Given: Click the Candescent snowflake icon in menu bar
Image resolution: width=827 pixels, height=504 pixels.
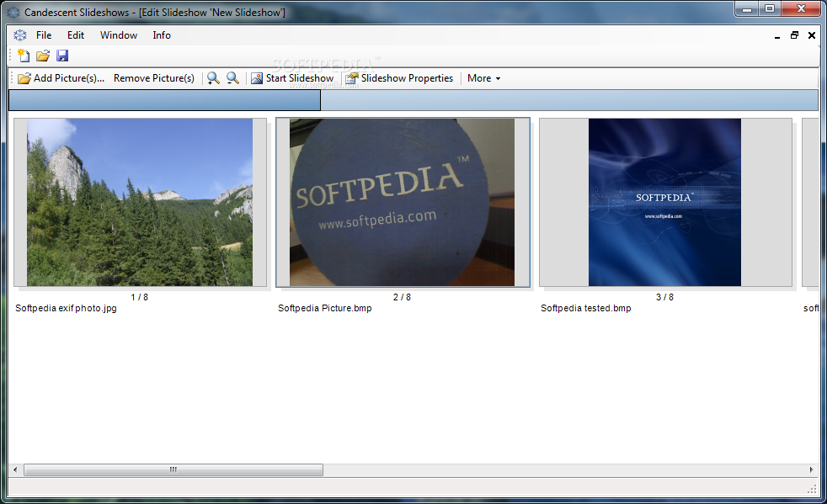Looking at the screenshot, I should pyautogui.click(x=20, y=35).
